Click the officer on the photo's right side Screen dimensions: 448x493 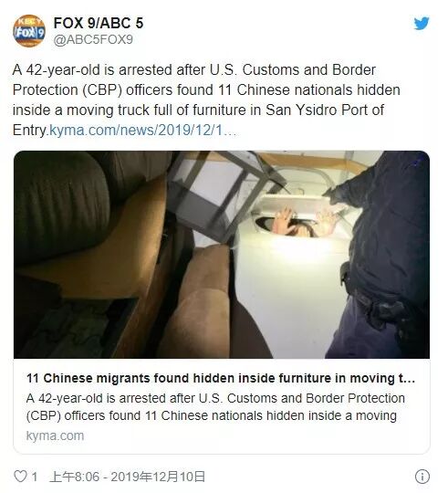380,255
